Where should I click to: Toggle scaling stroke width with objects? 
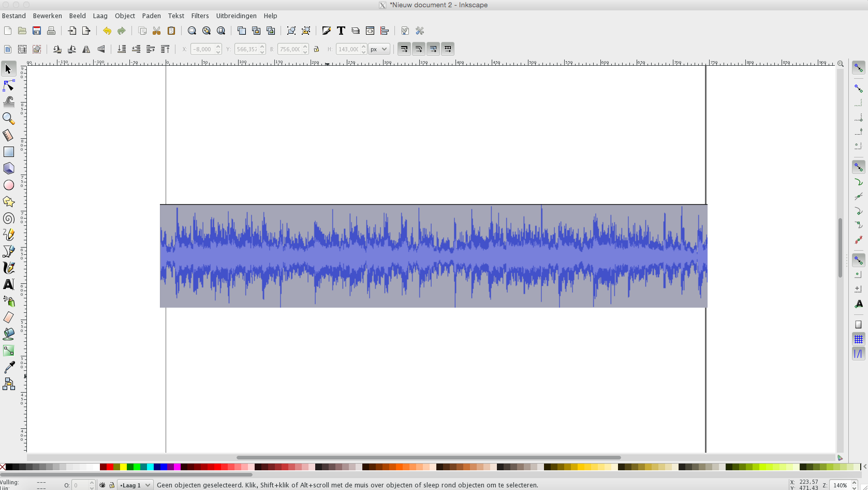point(404,49)
